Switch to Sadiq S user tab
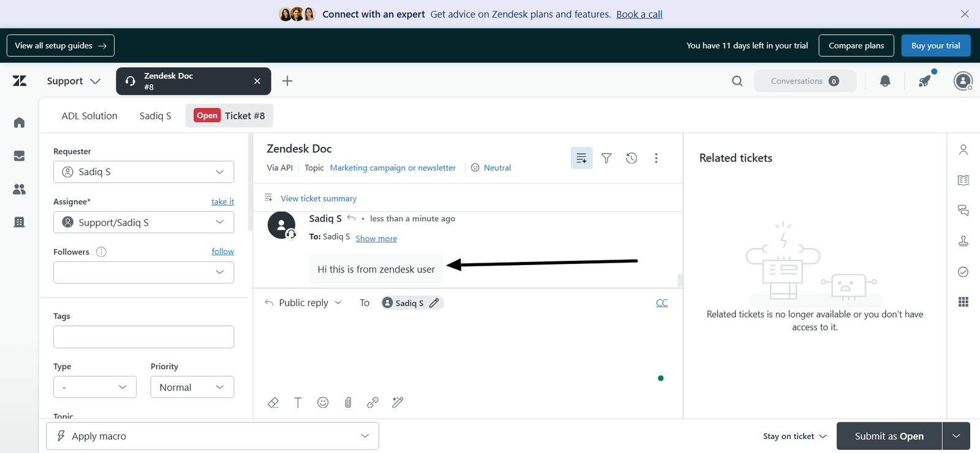980x453 pixels. (156, 116)
